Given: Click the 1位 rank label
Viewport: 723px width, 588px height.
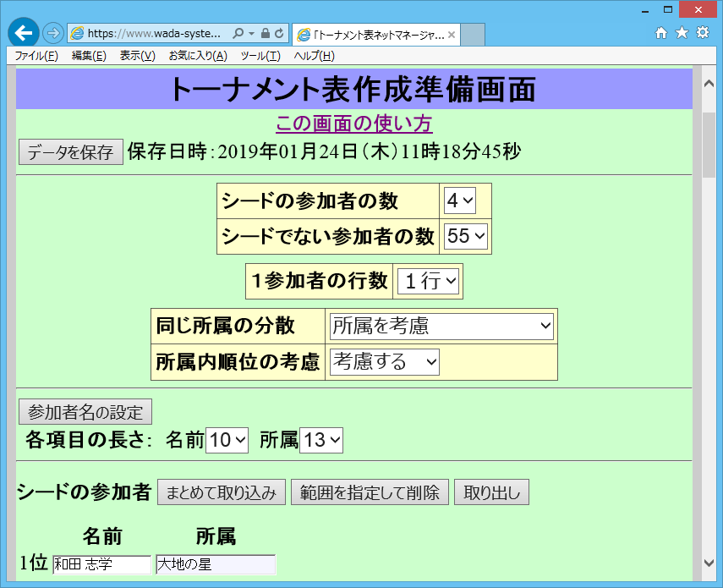Looking at the screenshot, I should [x=34, y=563].
